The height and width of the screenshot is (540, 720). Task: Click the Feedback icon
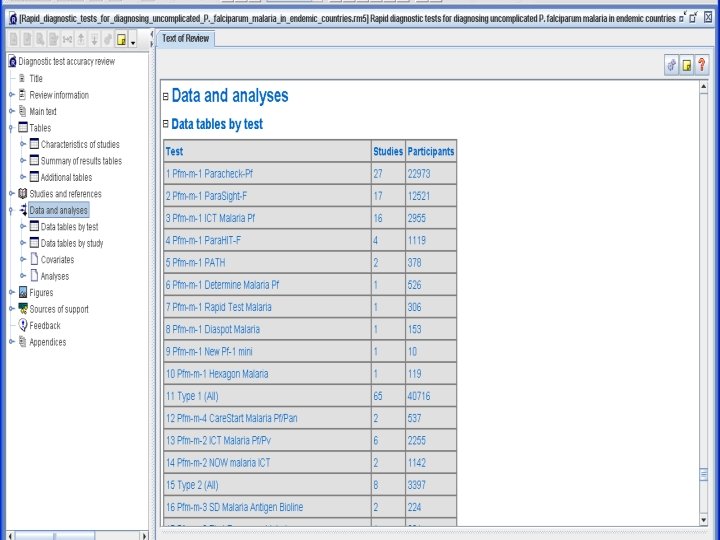[23, 326]
